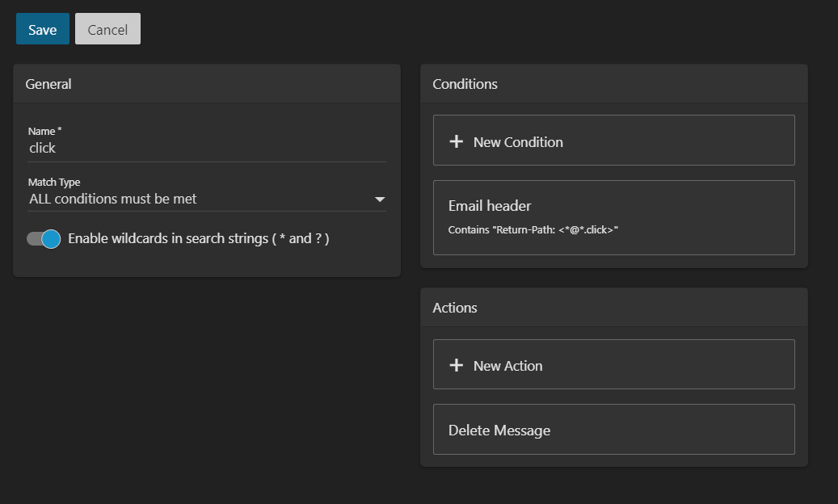Screen dimensions: 838x504
Task: Click the General panel header
Action: click(x=48, y=84)
